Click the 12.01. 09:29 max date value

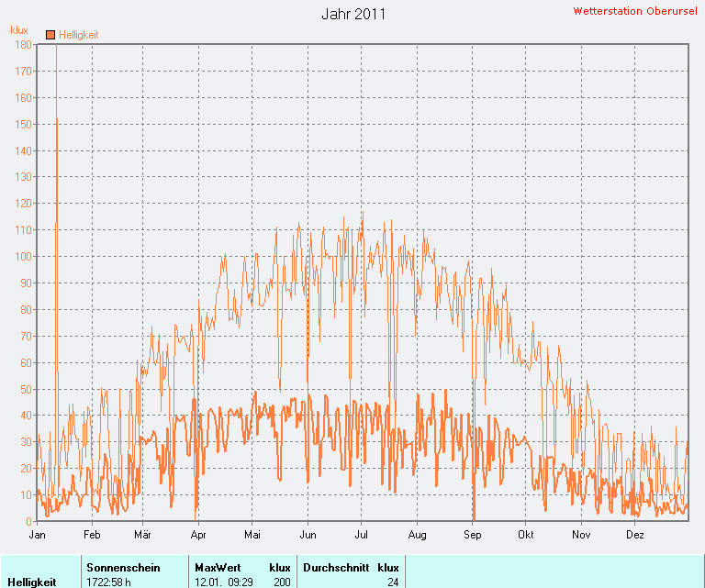223,582
